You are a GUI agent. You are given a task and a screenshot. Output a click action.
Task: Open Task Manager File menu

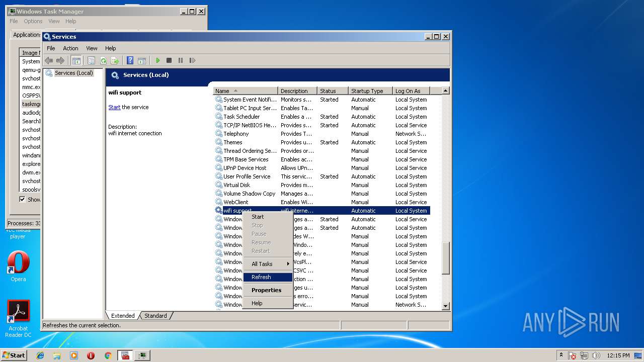[x=14, y=21]
